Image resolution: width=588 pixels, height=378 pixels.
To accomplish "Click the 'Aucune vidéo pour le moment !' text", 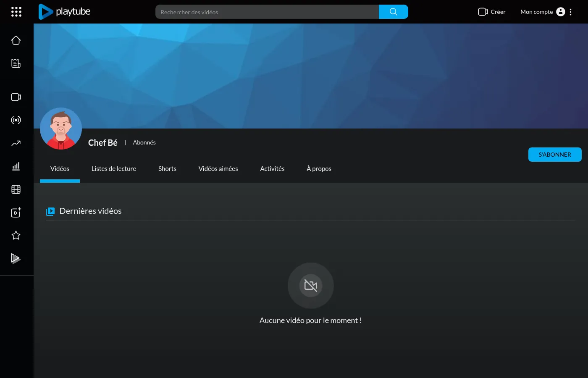I will click(x=311, y=320).
